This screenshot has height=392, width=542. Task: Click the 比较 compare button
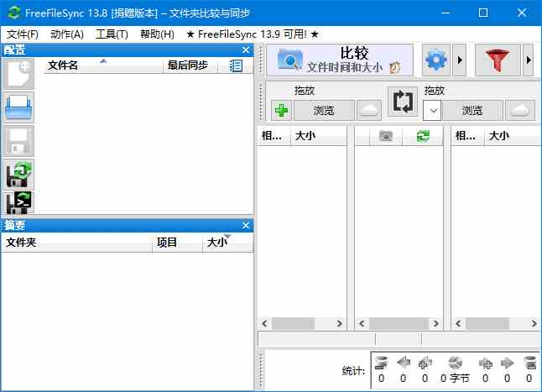(341, 60)
